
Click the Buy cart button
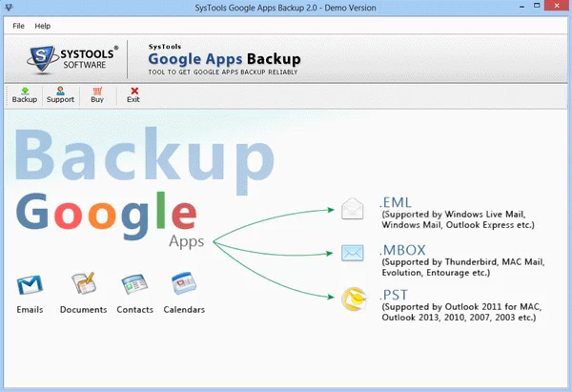pyautogui.click(x=97, y=95)
